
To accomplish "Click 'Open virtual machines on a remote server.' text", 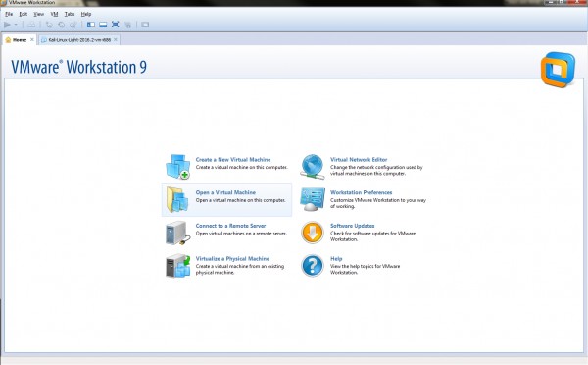I will pos(241,234).
